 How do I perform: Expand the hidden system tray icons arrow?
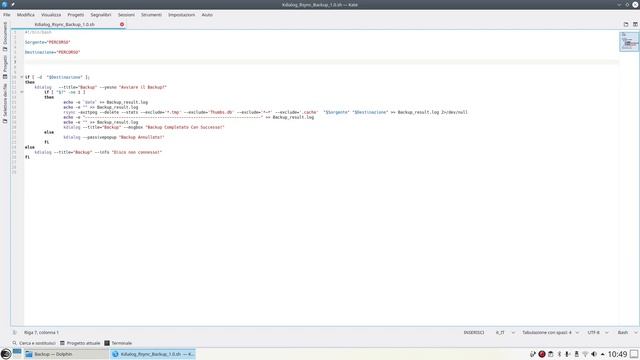click(602, 354)
